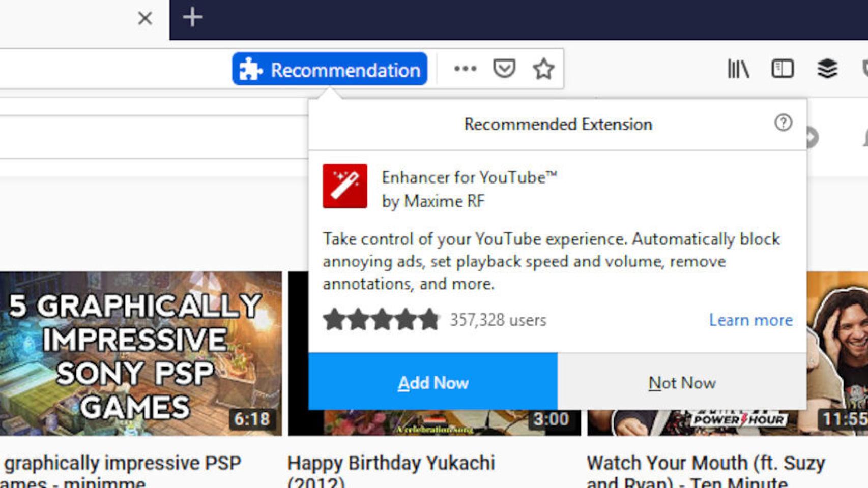Open the three-dot page actions menu
The width and height of the screenshot is (868, 488).
point(465,69)
